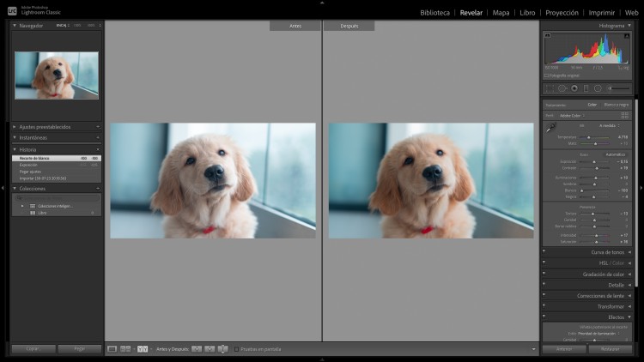Switch to Loupe view mode
Screen dimensions: 644x362
112,349
